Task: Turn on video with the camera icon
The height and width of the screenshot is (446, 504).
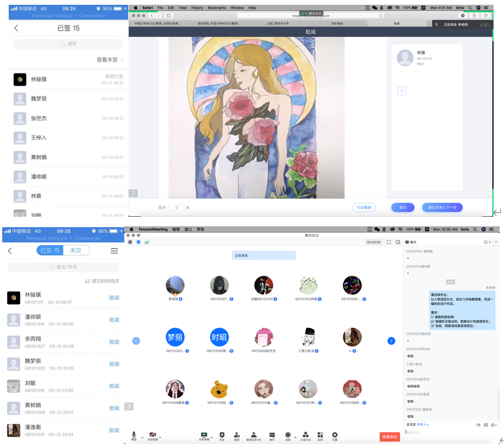Action: click(x=153, y=435)
